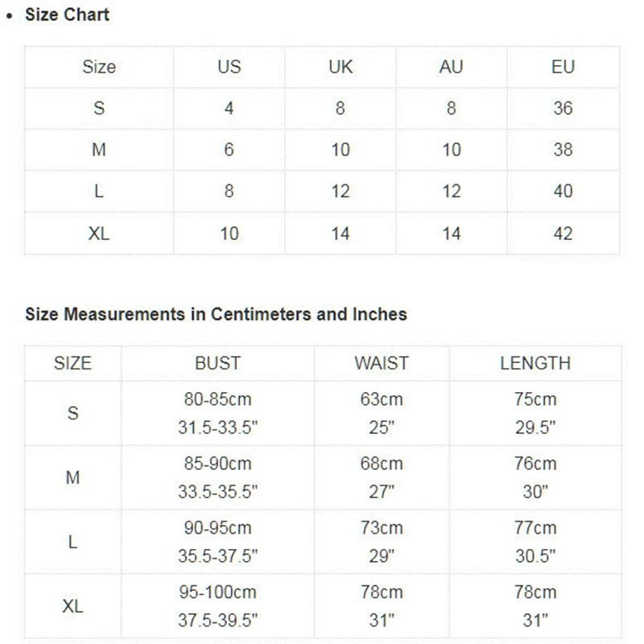Click US size 6 in the M row
Viewport: 644px width, 644px height.
tap(229, 150)
